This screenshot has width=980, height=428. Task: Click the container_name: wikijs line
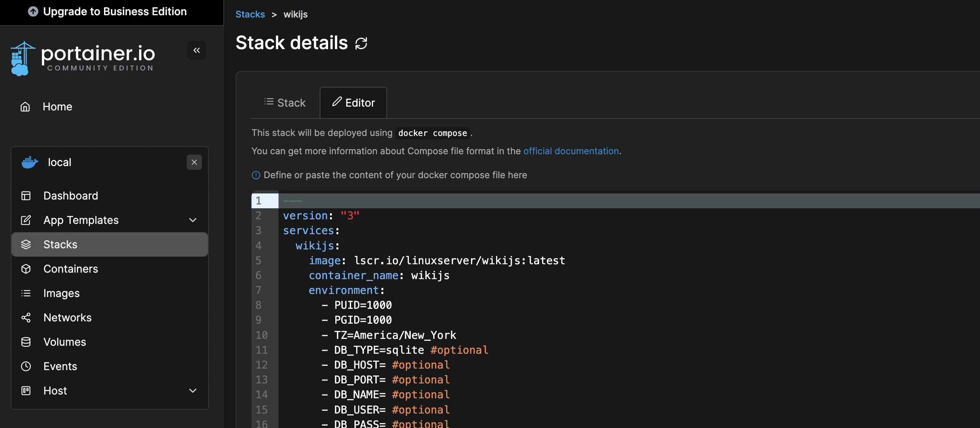coord(379,276)
